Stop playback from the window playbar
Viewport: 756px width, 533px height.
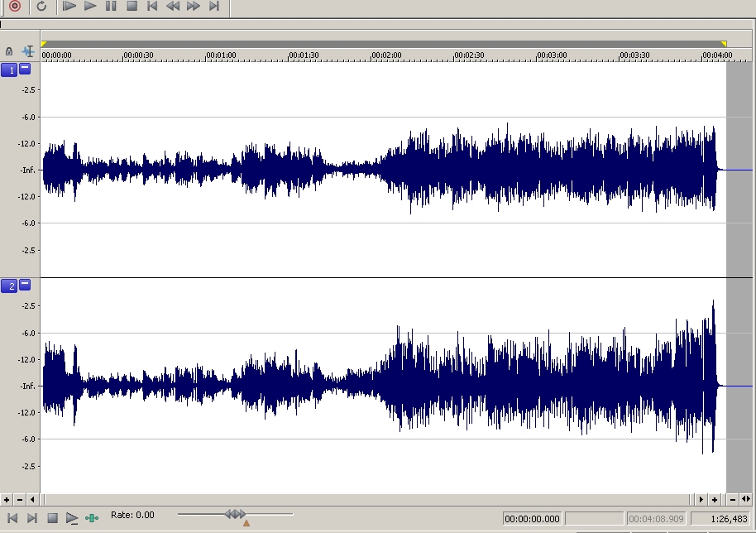53,518
